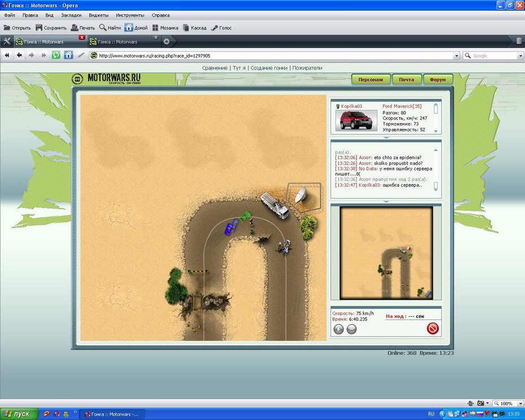The width and height of the screenshot is (525, 420).
Task: Click the RU language indicator in taskbar
Action: [431, 414]
